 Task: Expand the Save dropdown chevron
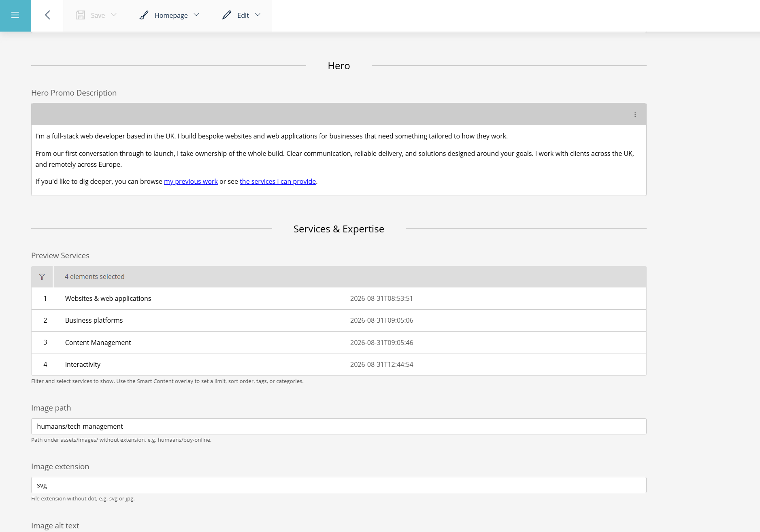pyautogui.click(x=114, y=15)
